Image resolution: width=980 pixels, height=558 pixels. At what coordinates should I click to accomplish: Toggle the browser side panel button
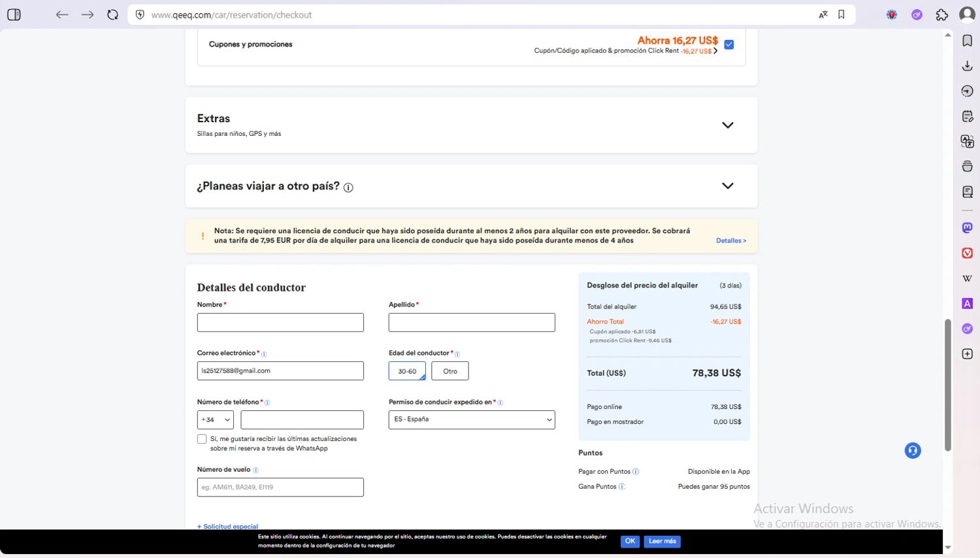pos(14,14)
